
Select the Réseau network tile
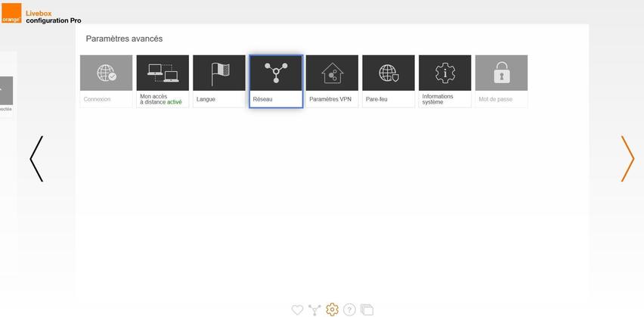(x=275, y=81)
